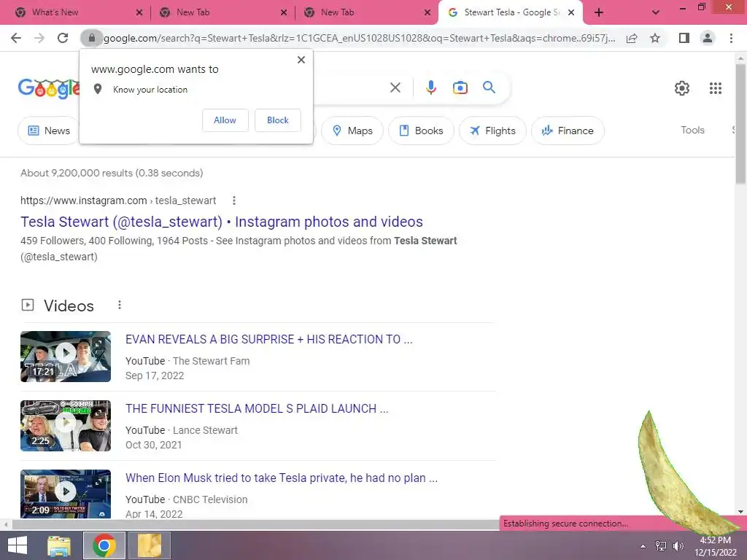Share this page from the address bar
Image resolution: width=747 pixels, height=560 pixels.
click(x=632, y=38)
